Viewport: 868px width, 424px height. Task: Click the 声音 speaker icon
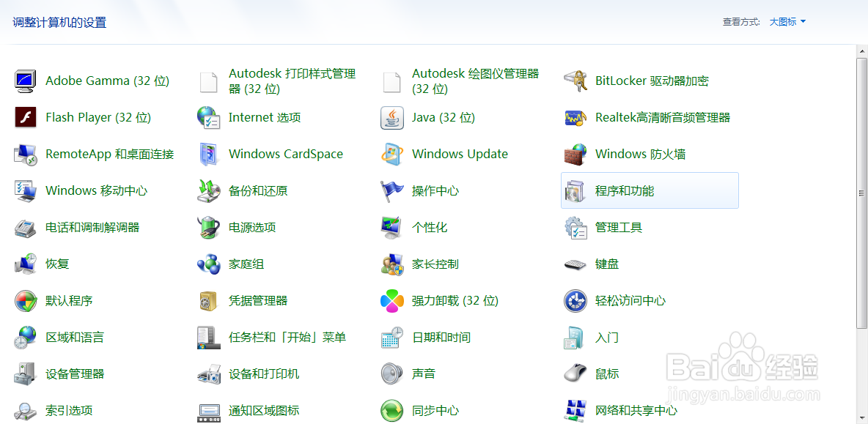392,373
